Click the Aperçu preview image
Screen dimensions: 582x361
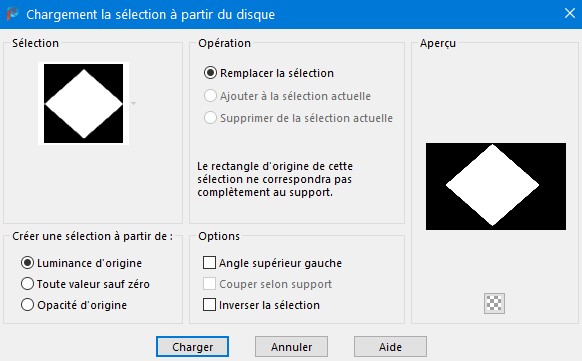pos(496,186)
